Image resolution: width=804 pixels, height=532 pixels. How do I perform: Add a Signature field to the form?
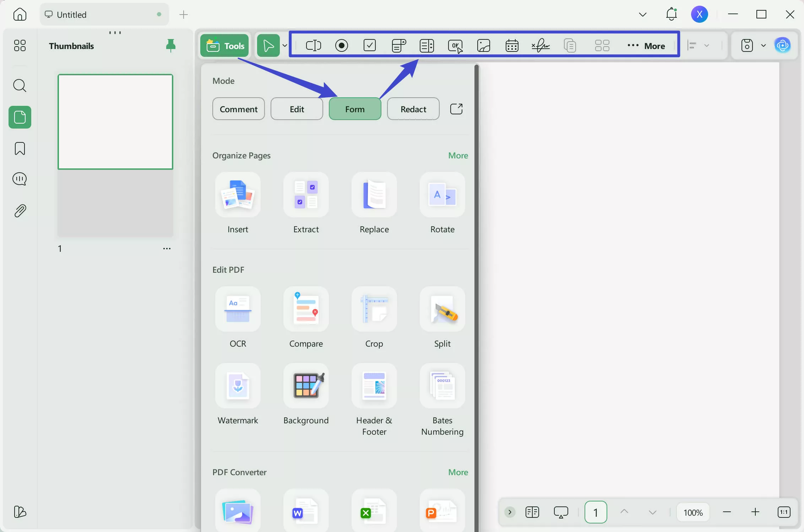540,45
